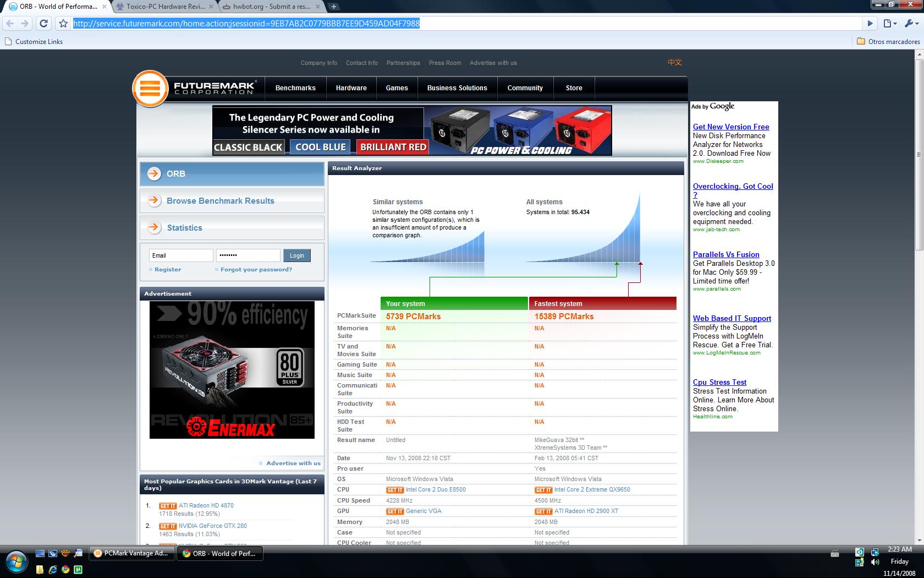924x578 pixels.
Task: Open the Community menu
Action: click(525, 88)
